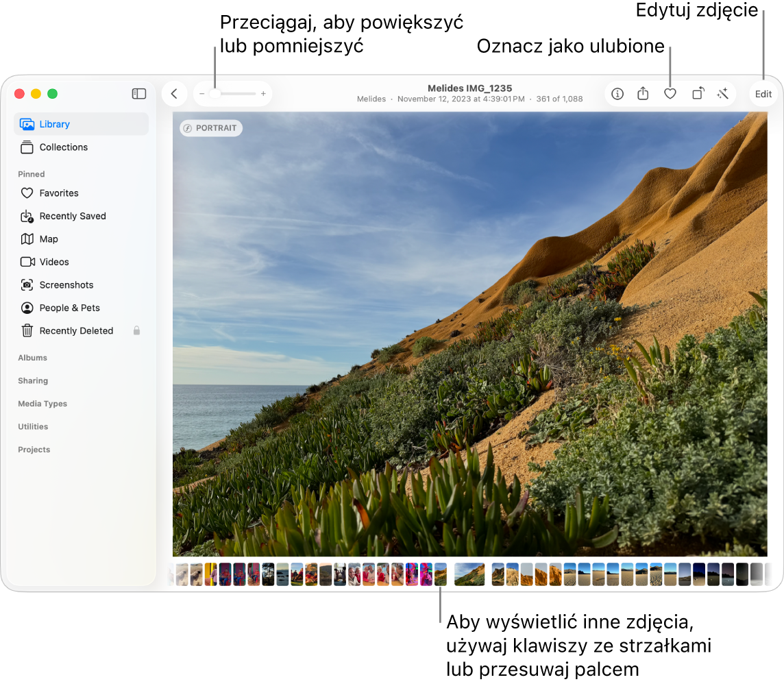784x684 pixels.
Task: Open the Recently Deleted album
Action: (x=76, y=331)
